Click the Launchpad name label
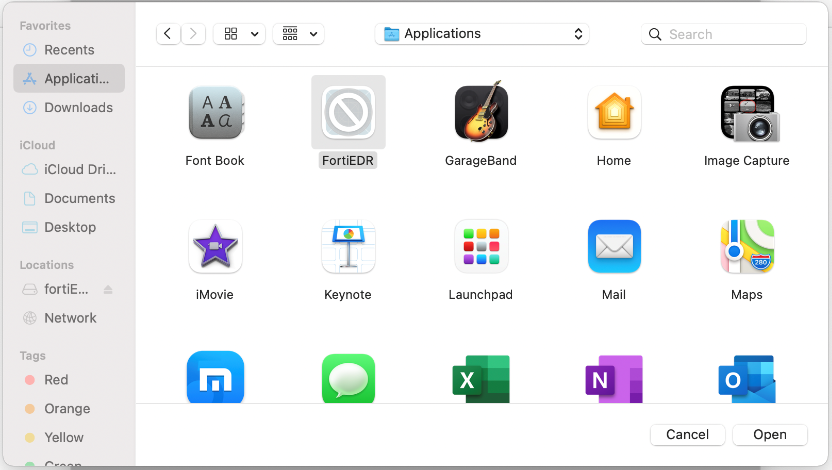Screen dimensions: 832x470 click(481, 294)
